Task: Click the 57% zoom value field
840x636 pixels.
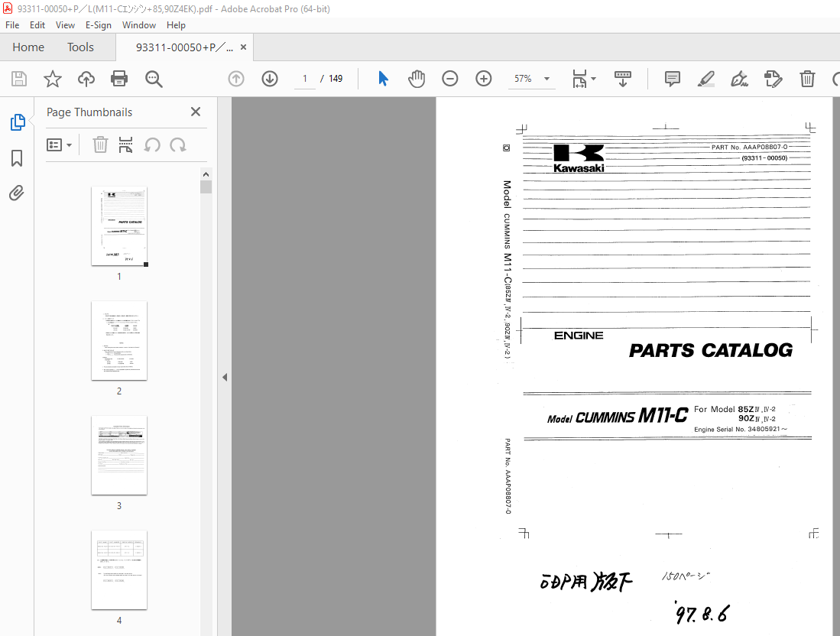Action: coord(524,79)
